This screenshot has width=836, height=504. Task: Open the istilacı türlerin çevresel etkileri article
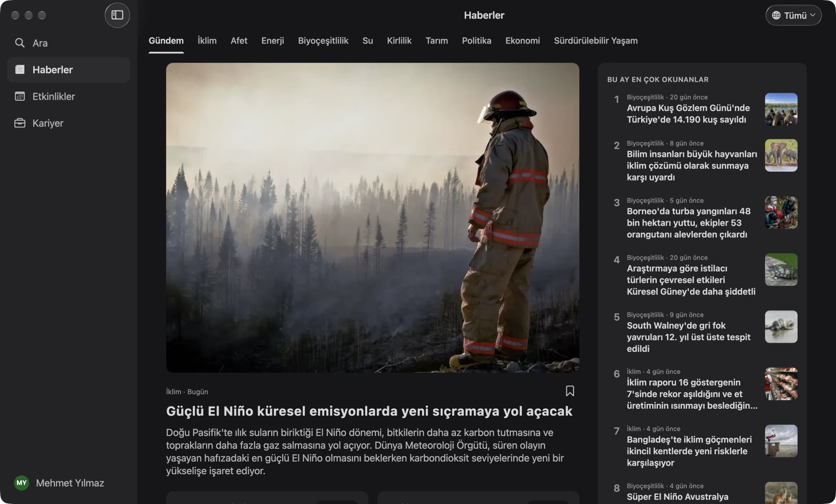[691, 280]
